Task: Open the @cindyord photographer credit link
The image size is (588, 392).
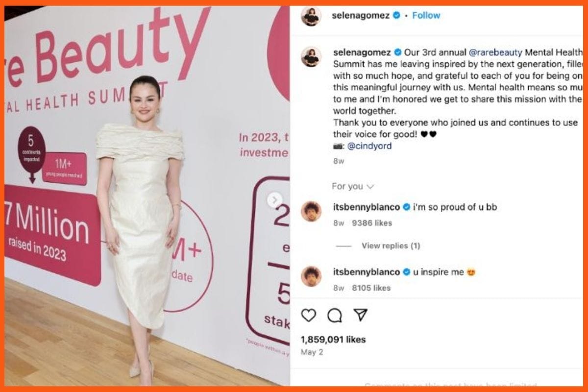Action: click(369, 146)
